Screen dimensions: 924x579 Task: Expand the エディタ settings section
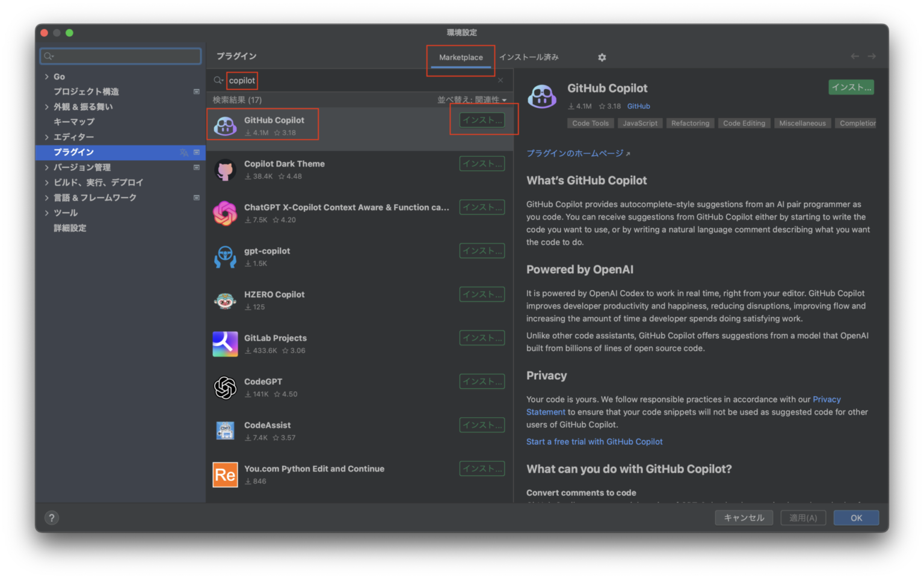point(72,137)
